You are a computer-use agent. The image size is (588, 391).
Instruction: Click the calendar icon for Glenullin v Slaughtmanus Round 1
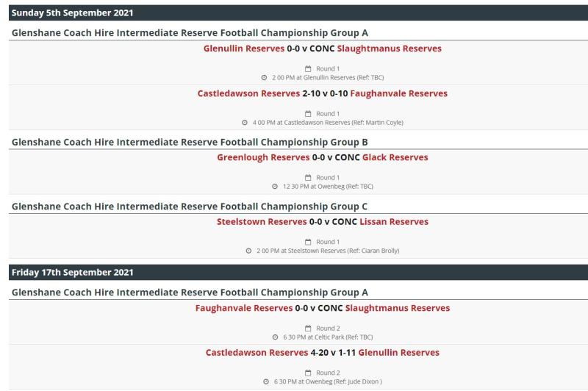coord(308,68)
